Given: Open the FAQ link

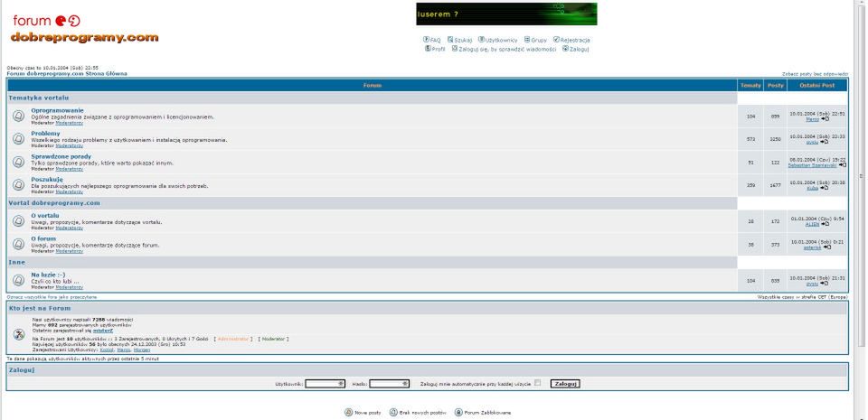Looking at the screenshot, I should pos(435,41).
